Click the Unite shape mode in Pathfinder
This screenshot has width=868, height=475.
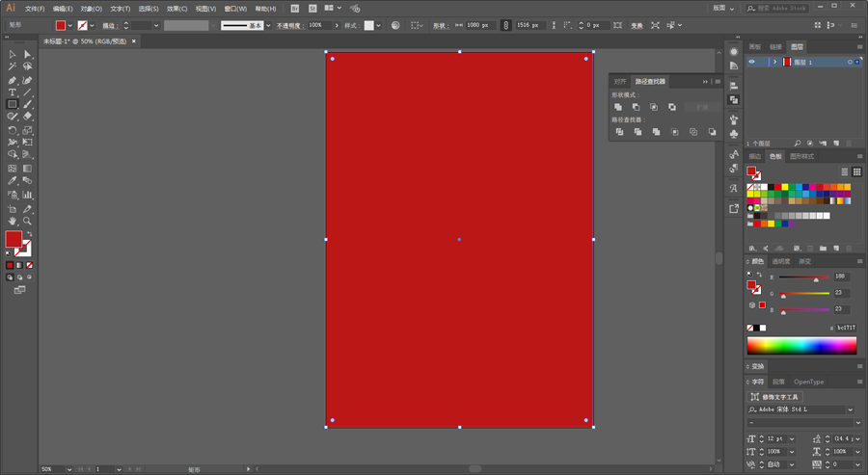tap(618, 107)
